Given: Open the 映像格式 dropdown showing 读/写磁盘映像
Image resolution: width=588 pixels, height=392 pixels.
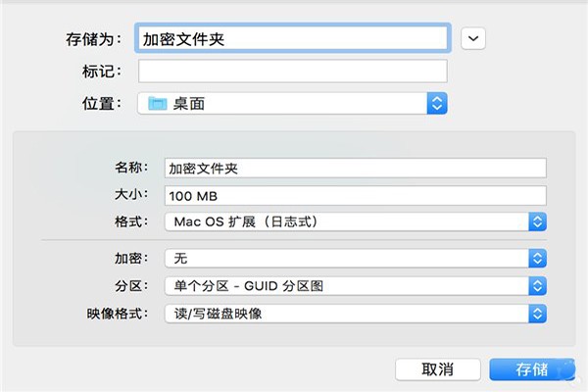Looking at the screenshot, I should 353,314.
